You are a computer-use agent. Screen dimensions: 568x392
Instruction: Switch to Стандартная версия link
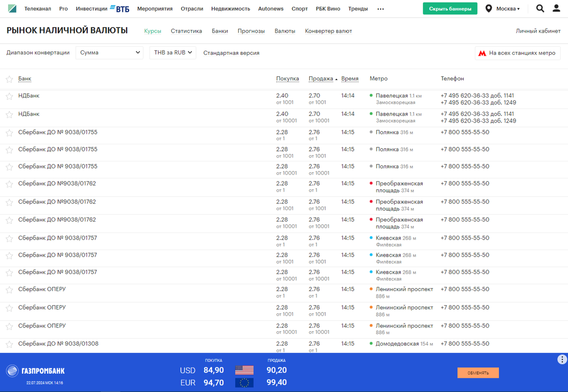(231, 53)
